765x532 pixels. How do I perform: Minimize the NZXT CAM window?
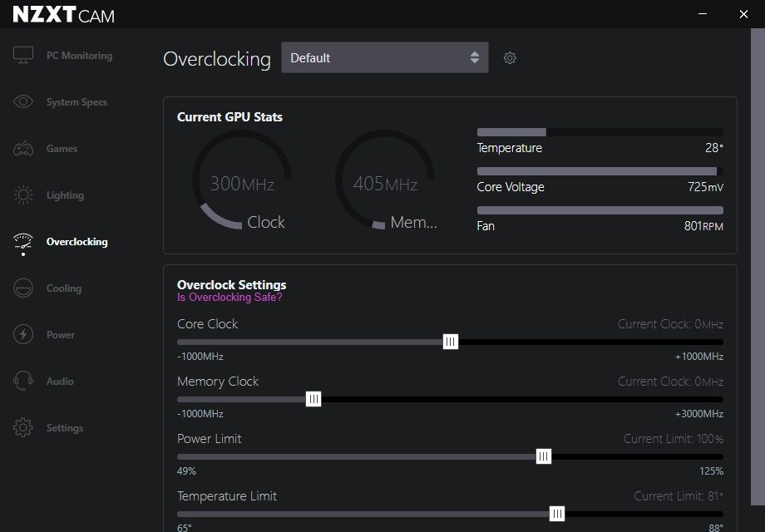tap(703, 14)
